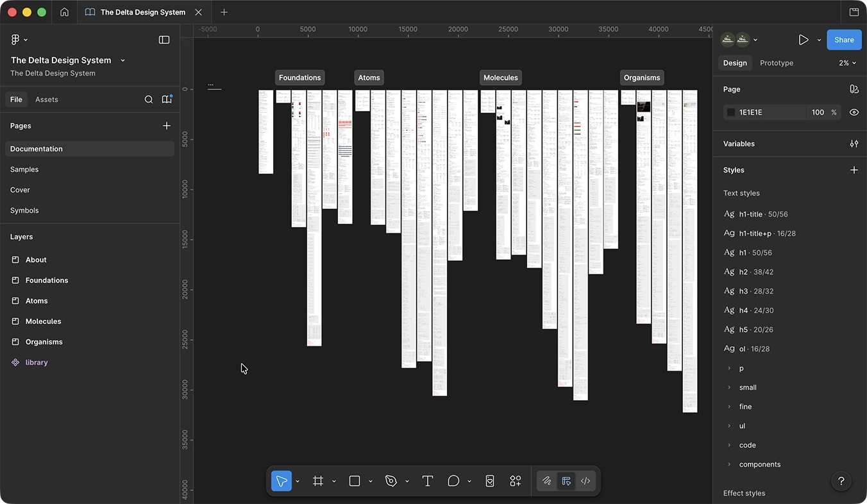Click the page background color swatch
This screenshot has height=504, width=867.
[x=730, y=112]
